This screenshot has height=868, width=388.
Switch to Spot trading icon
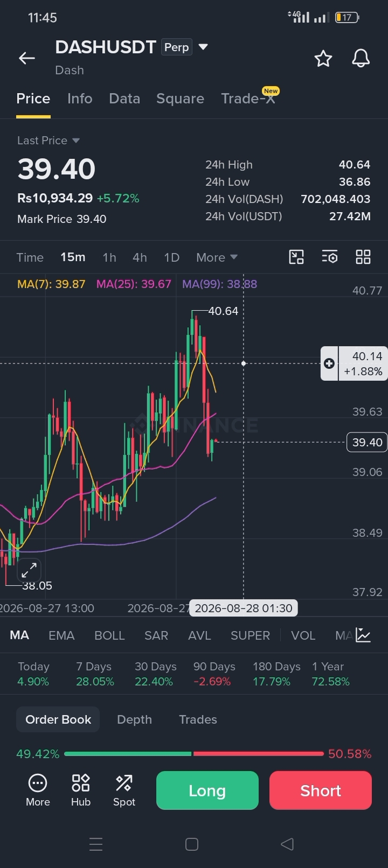pos(124,790)
